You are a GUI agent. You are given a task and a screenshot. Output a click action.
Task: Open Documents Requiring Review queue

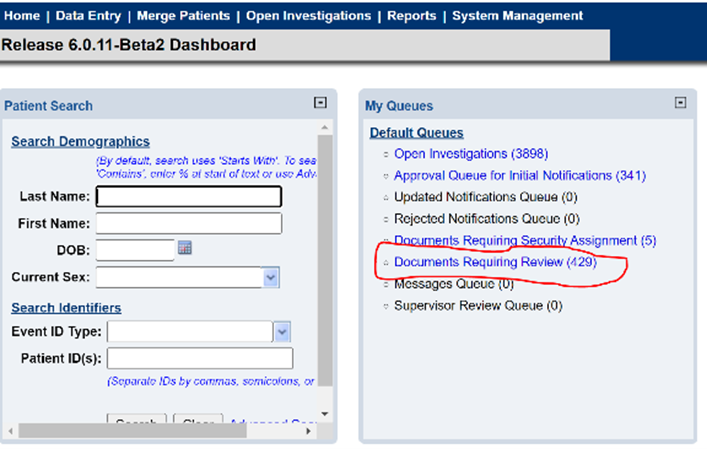[494, 262]
